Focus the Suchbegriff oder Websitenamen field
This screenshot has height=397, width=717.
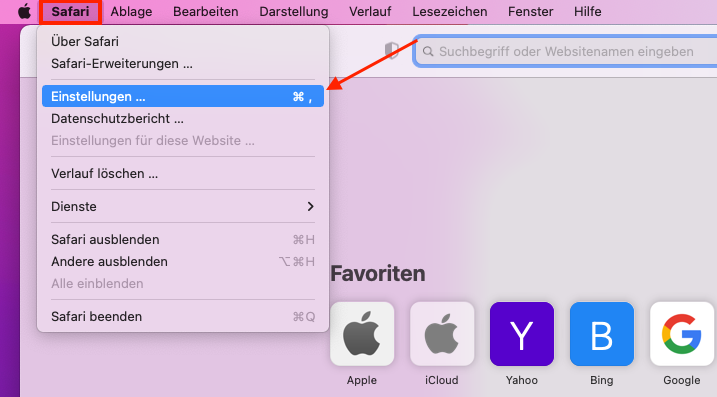pos(566,51)
